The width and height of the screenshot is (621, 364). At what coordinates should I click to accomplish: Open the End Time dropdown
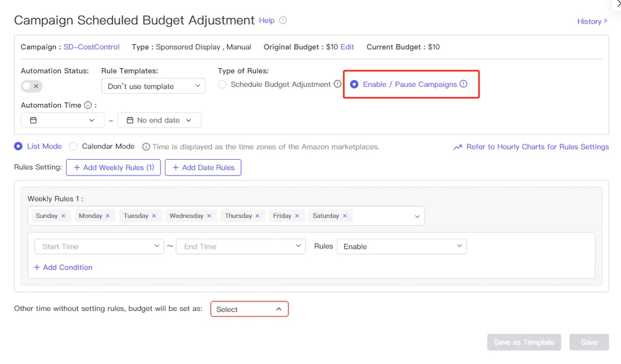(x=241, y=247)
